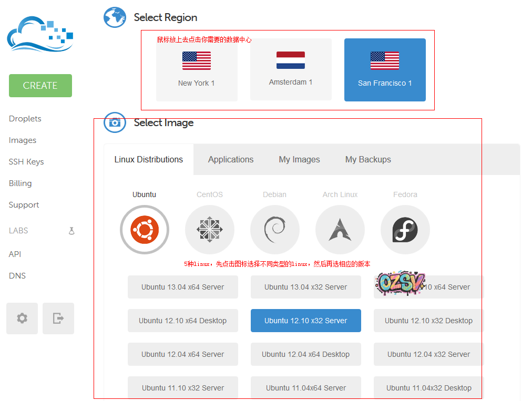Switch to the Applications tab
The width and height of the screenshot is (532, 401).
(x=230, y=159)
